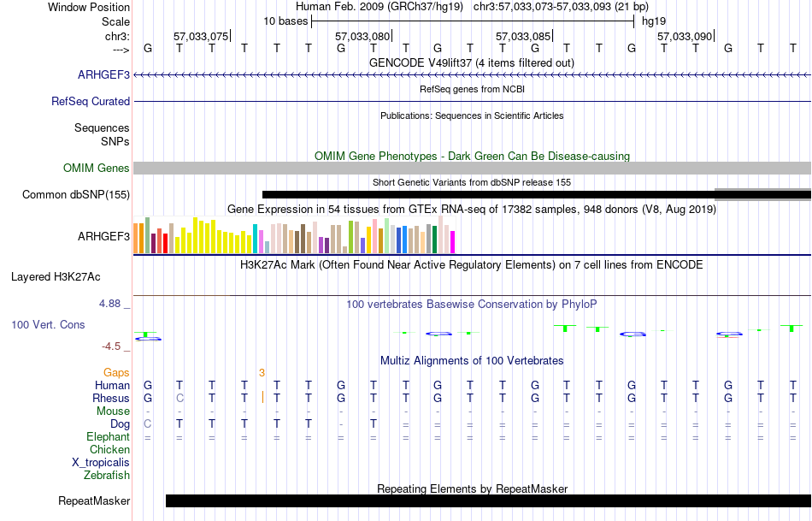Image resolution: width=812 pixels, height=521 pixels.
Task: Click the '--->' strand direction label
Action: [121, 50]
